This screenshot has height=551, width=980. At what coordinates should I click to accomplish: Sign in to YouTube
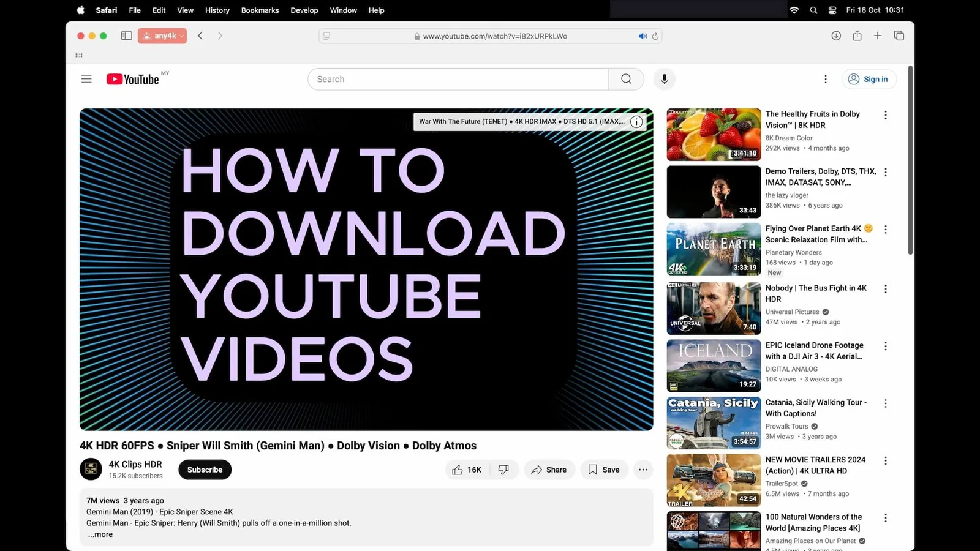[868, 79]
